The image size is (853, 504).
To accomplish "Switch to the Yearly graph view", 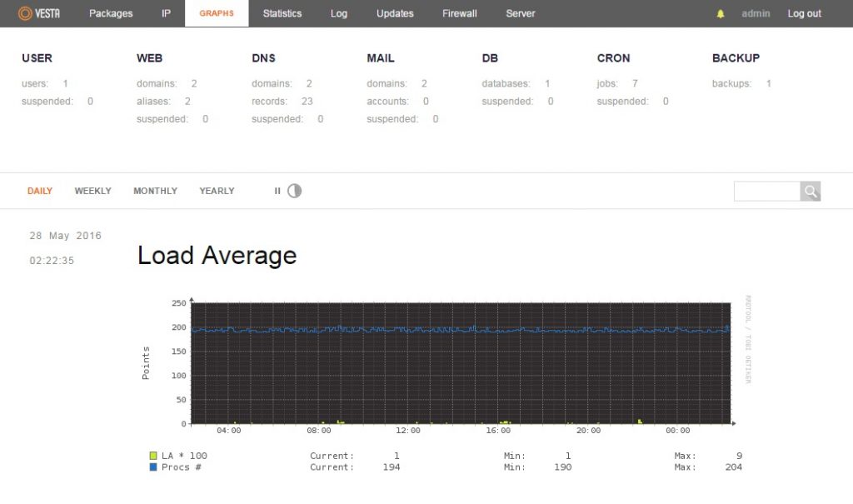I will click(x=217, y=191).
